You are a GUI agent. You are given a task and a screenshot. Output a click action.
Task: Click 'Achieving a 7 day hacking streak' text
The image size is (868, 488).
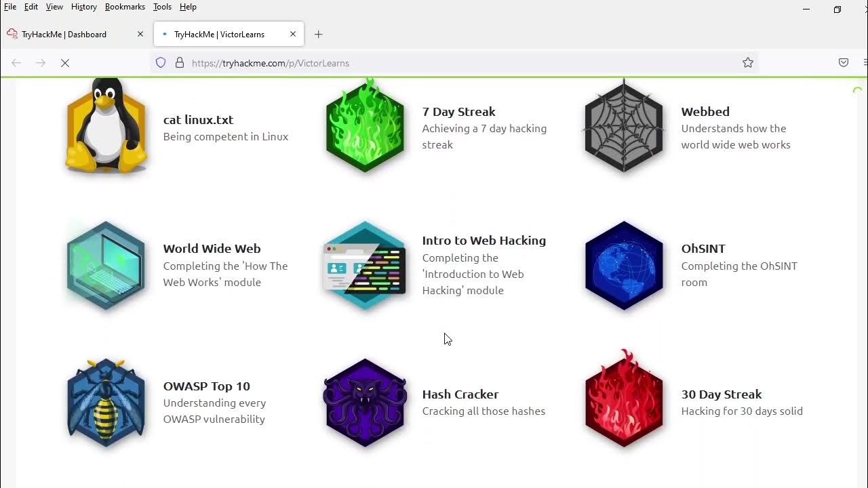coord(484,137)
